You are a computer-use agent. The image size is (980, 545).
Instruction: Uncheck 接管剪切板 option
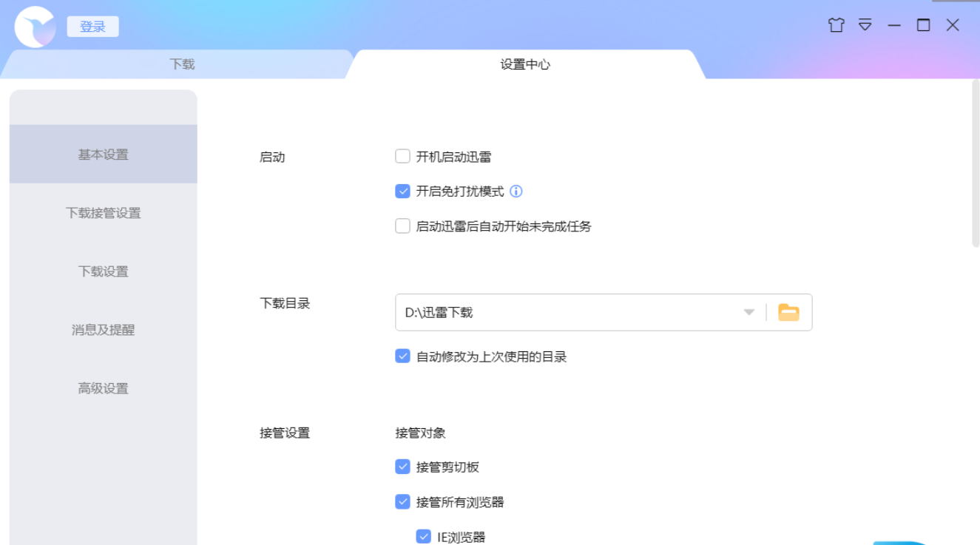click(x=402, y=467)
